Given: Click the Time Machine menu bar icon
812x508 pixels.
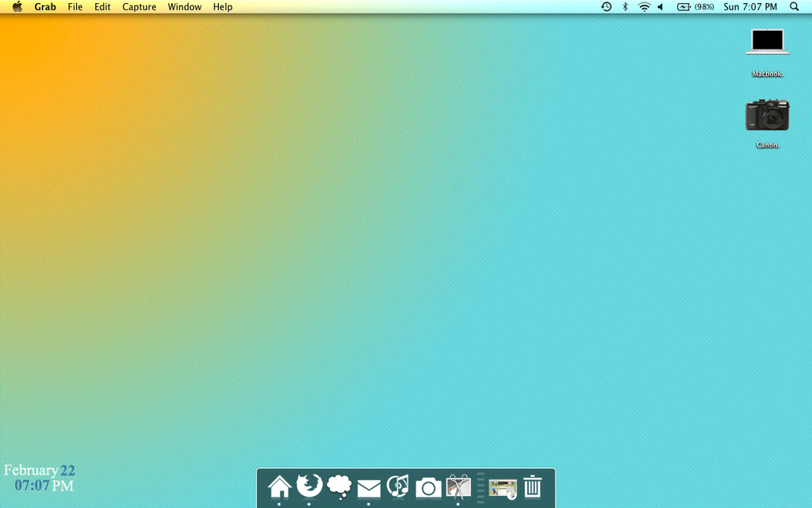Looking at the screenshot, I should pos(607,6).
